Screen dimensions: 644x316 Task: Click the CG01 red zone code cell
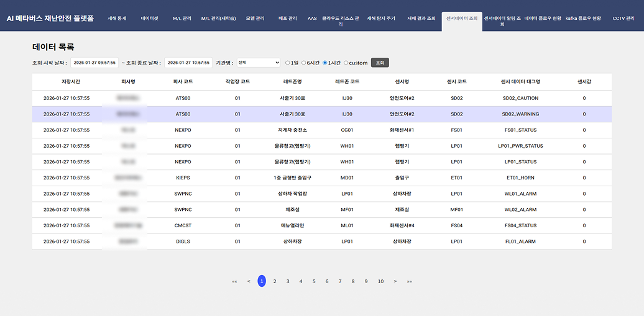pos(347,130)
